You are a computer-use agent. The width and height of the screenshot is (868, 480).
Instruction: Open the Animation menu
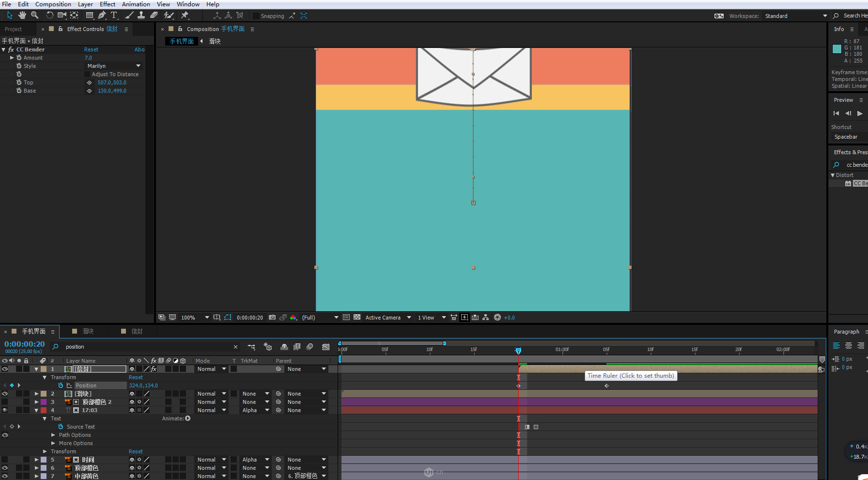[136, 4]
